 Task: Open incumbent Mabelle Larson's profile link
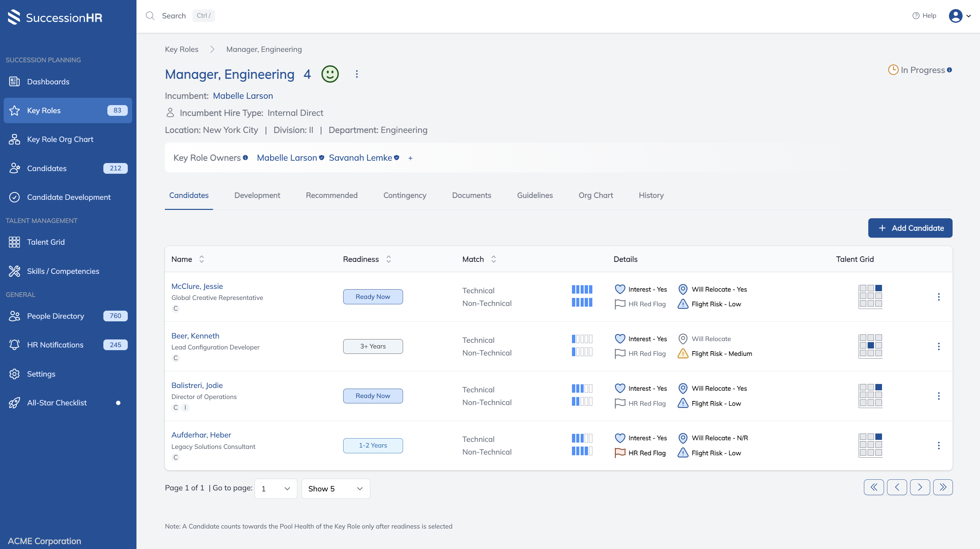243,95
